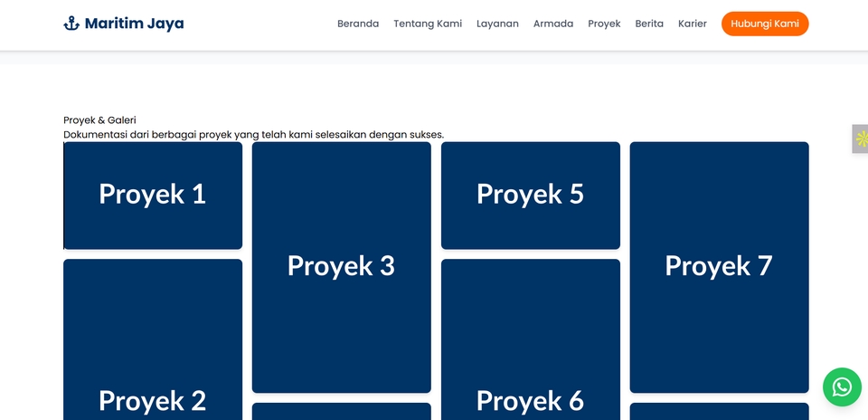Image resolution: width=868 pixels, height=420 pixels.
Task: View the Proyek 3 gallery image
Action: (x=342, y=267)
